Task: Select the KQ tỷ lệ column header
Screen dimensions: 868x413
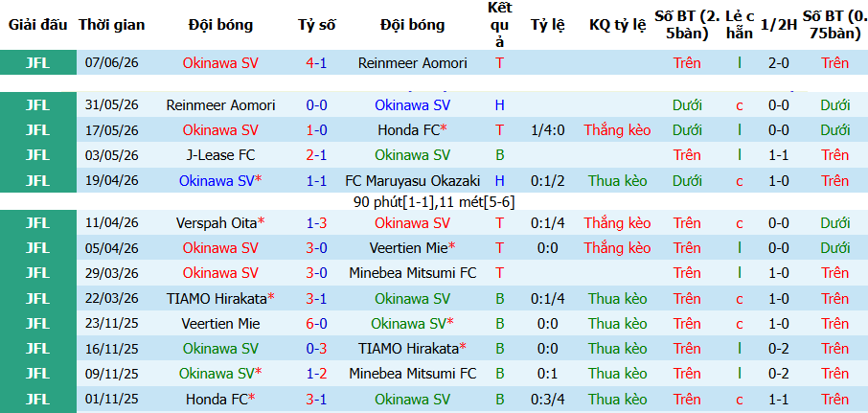Action: [x=617, y=25]
